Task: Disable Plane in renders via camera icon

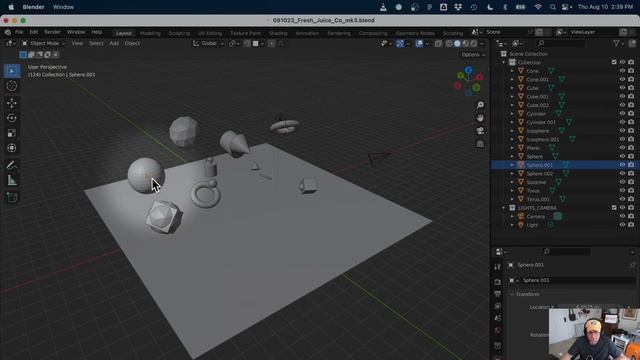Action: tap(631, 148)
